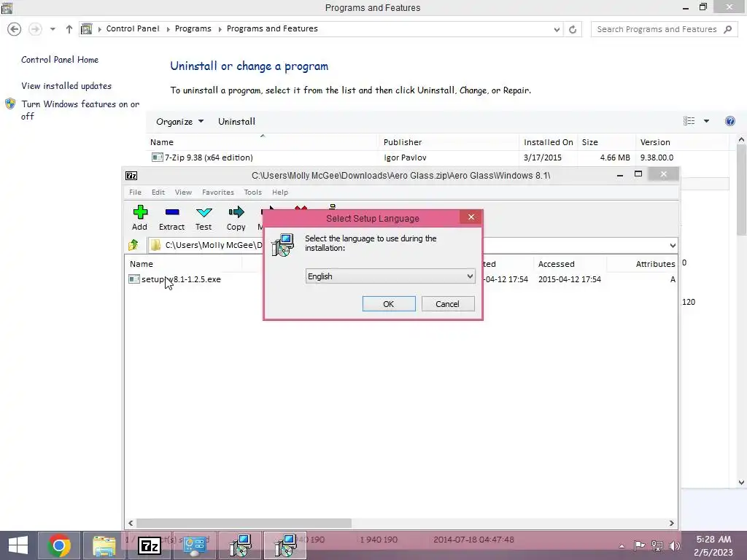Sort by Size column in Programs and Features
The image size is (747, 560).
coord(606,142)
